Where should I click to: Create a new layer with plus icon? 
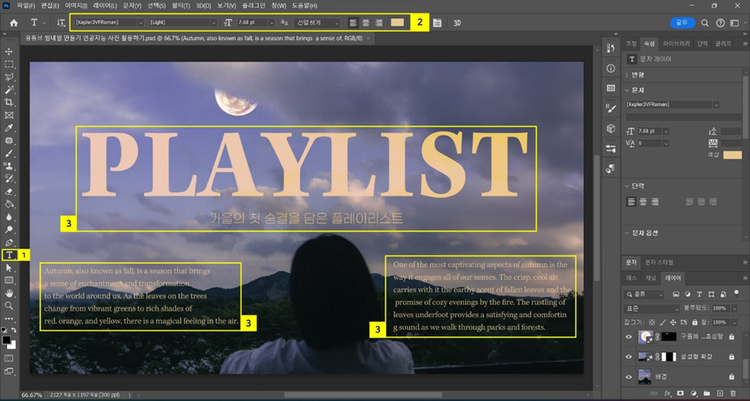click(x=720, y=393)
